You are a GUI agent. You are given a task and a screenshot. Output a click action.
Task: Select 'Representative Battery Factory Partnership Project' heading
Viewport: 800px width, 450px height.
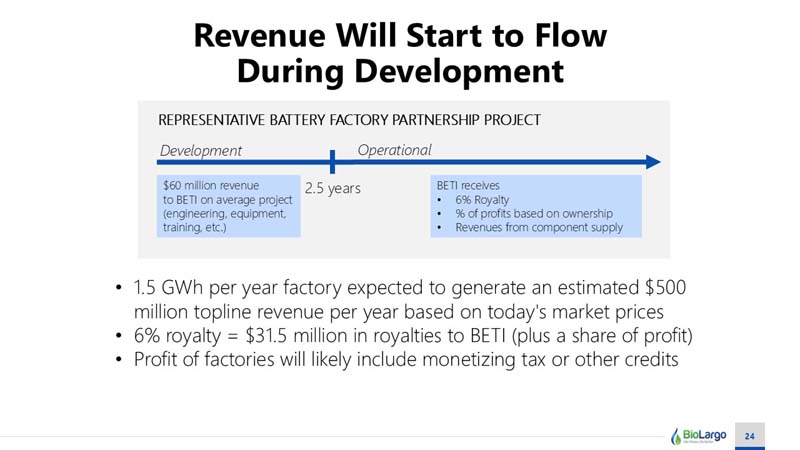coord(349,120)
